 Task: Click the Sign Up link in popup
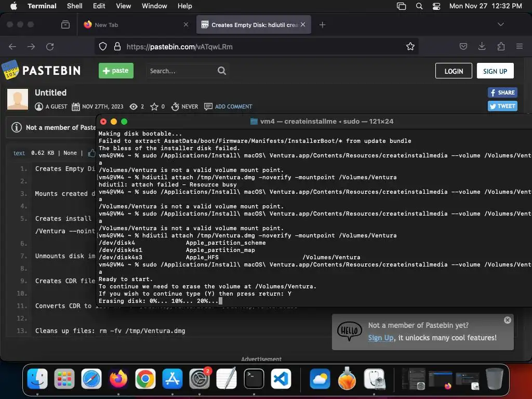[381, 338]
